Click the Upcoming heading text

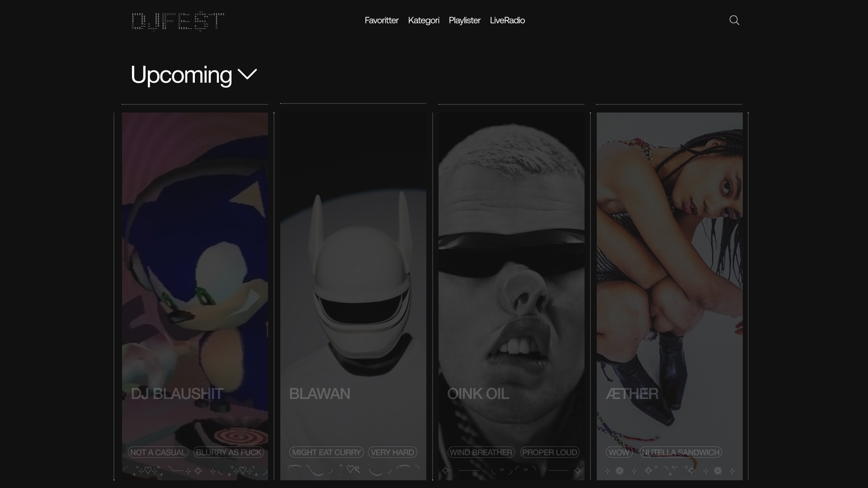pyautogui.click(x=181, y=75)
